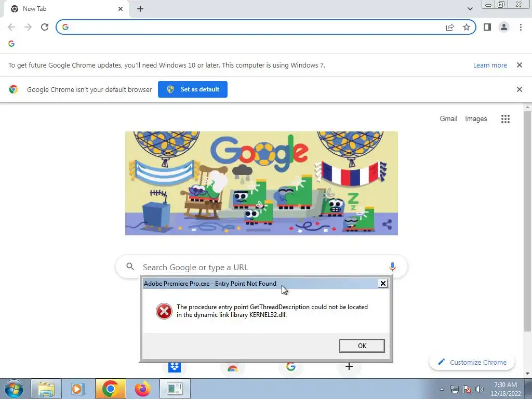Launch Windows Media Player from taskbar
The image size is (532, 399).
[78, 389]
